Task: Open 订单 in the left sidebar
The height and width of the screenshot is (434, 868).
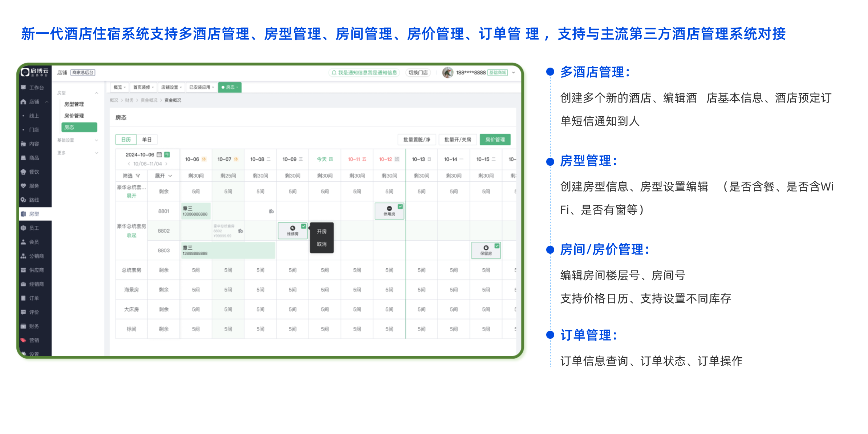Action: [33, 298]
